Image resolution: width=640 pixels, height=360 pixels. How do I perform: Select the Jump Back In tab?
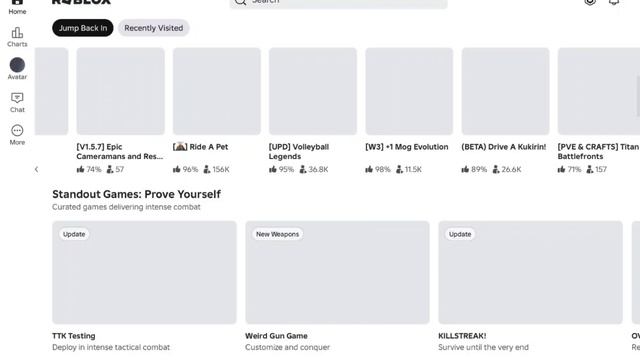click(x=83, y=28)
